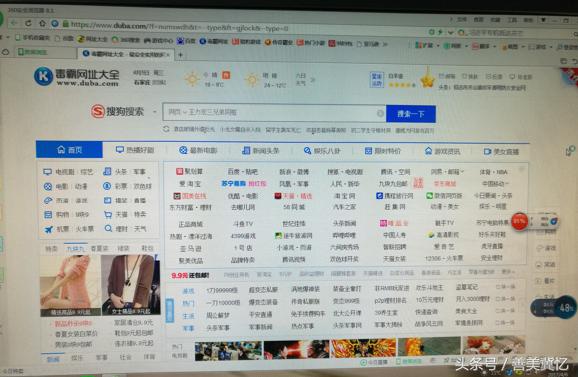Open the first 热门电视剧 thumbnail
Viewport: 578px width, 377px height.
228,350
